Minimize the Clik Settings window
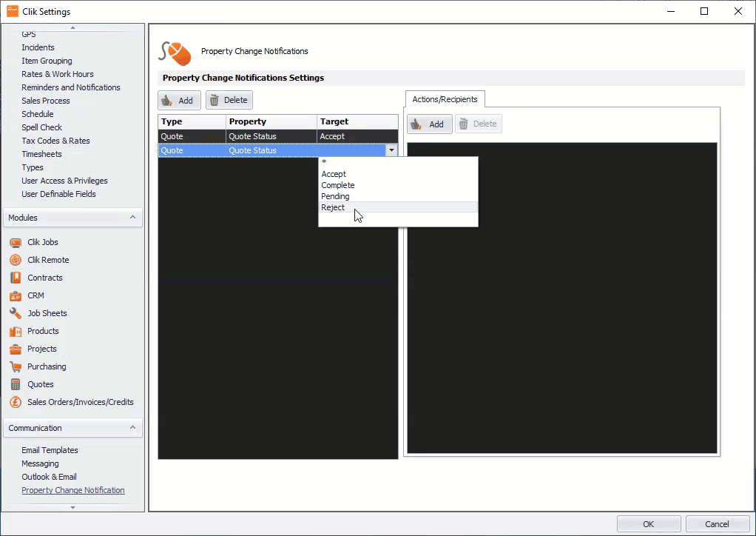The image size is (756, 536). (x=671, y=11)
